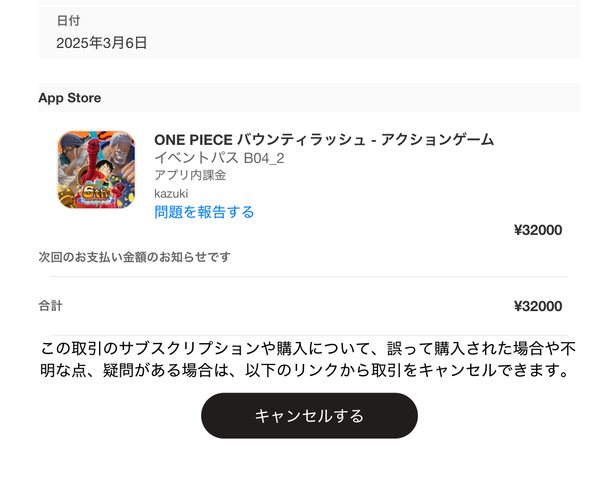
Task: Click the gray-haired character in app icon
Action: [x=118, y=151]
